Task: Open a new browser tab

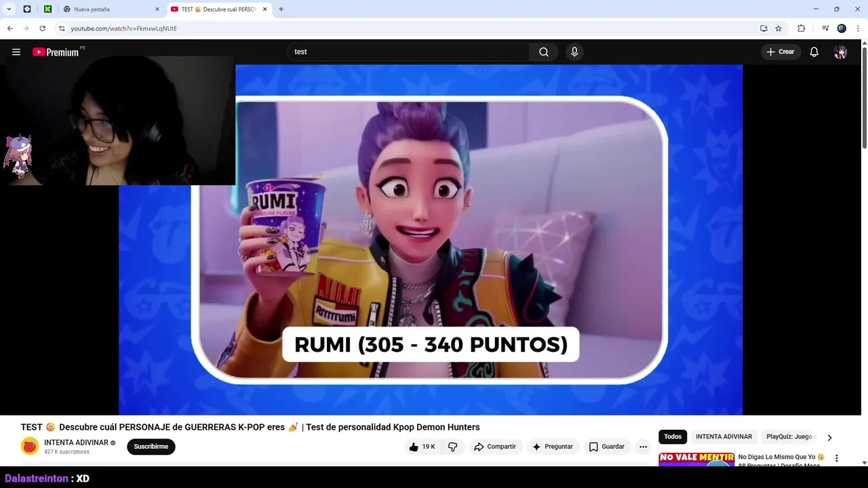Action: click(x=281, y=9)
